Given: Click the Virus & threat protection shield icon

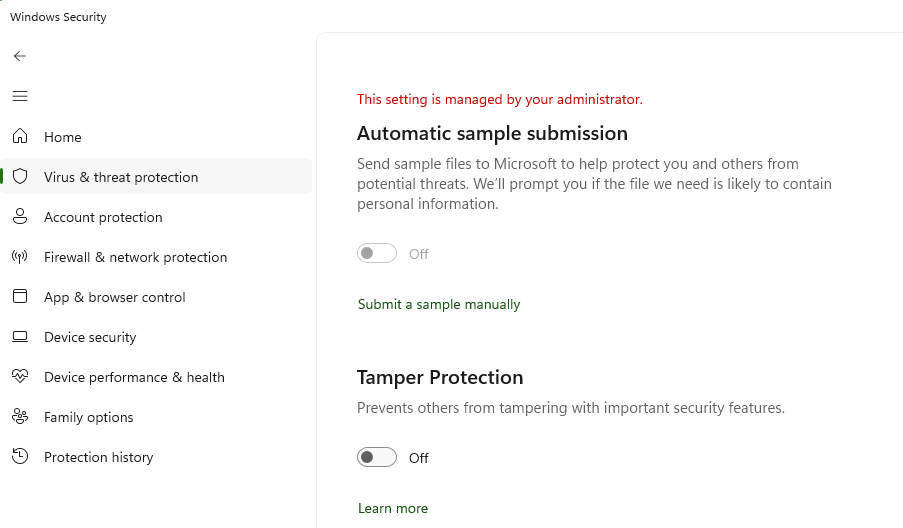Looking at the screenshot, I should [x=20, y=177].
